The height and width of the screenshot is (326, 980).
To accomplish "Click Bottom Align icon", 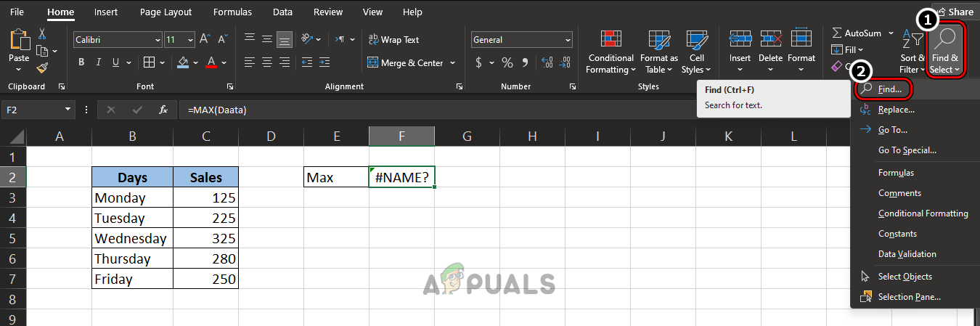I will point(285,40).
